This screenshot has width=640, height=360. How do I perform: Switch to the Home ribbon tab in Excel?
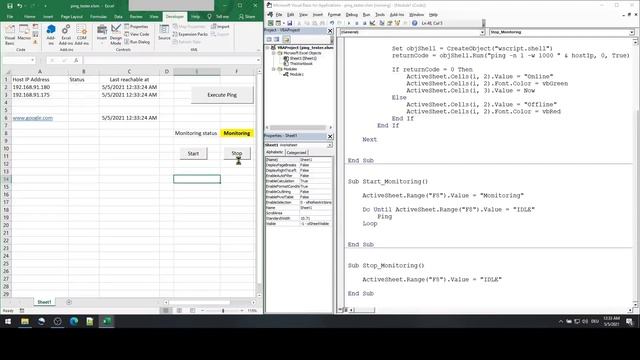[29, 17]
